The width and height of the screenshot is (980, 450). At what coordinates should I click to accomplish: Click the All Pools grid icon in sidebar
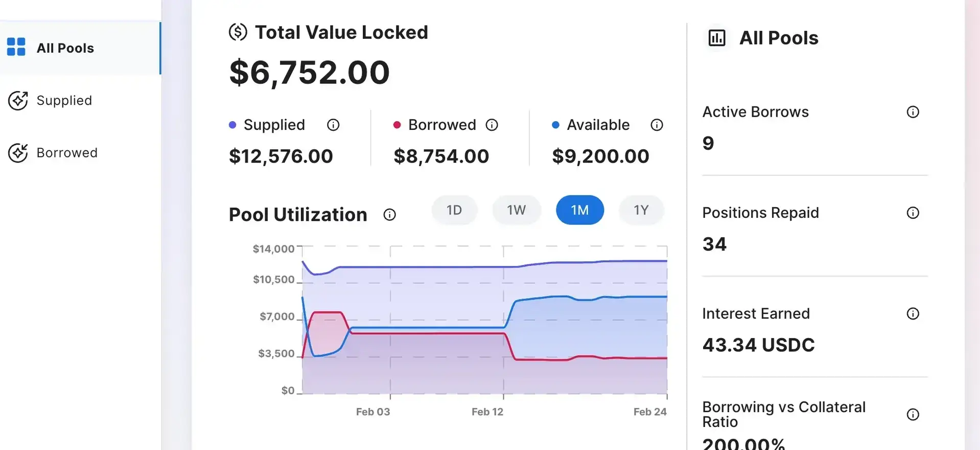[x=16, y=47]
